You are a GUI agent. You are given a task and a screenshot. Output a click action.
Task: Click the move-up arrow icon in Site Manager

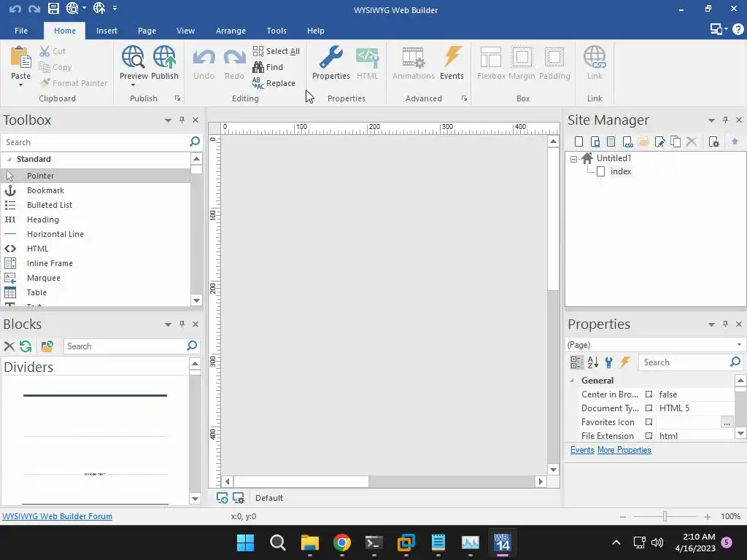click(x=735, y=141)
